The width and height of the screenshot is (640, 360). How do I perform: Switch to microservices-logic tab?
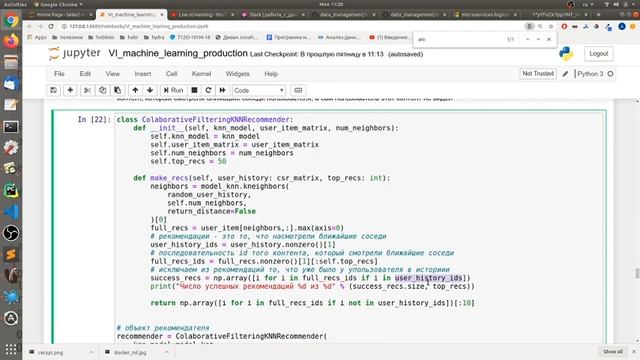click(485, 14)
